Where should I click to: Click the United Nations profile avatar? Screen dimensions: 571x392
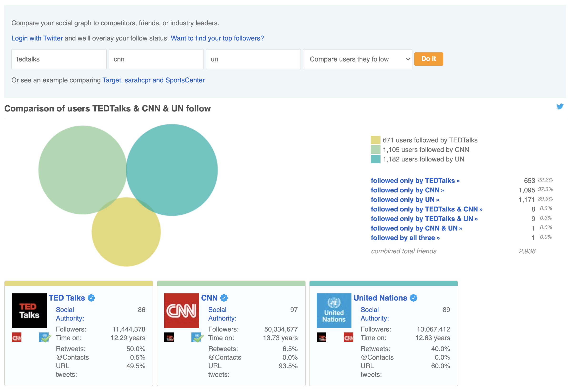pyautogui.click(x=334, y=311)
